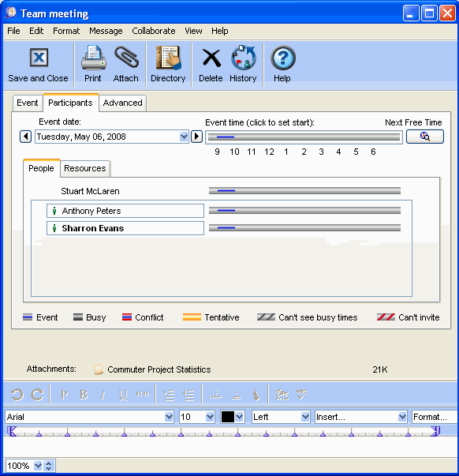Open the Collaborate menu

coord(154,31)
